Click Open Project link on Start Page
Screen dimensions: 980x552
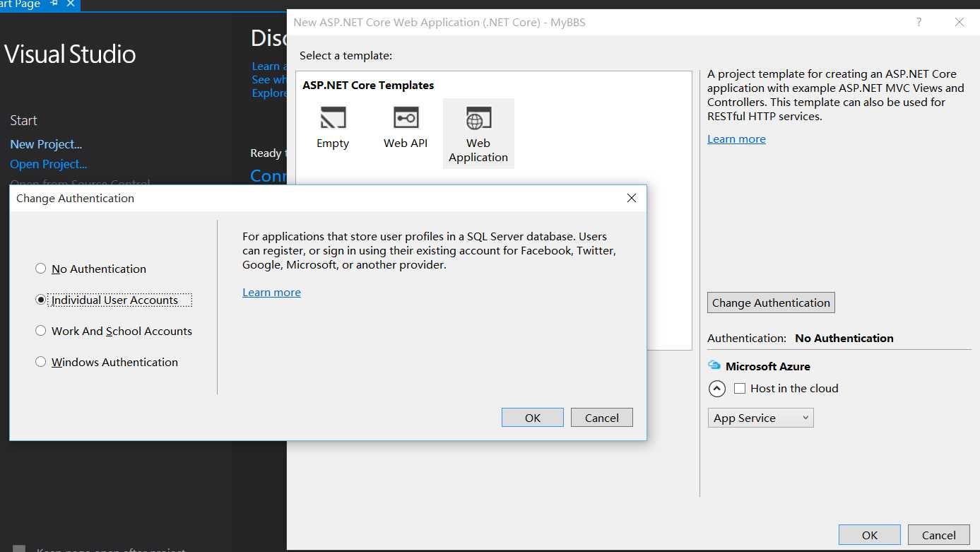pos(49,164)
